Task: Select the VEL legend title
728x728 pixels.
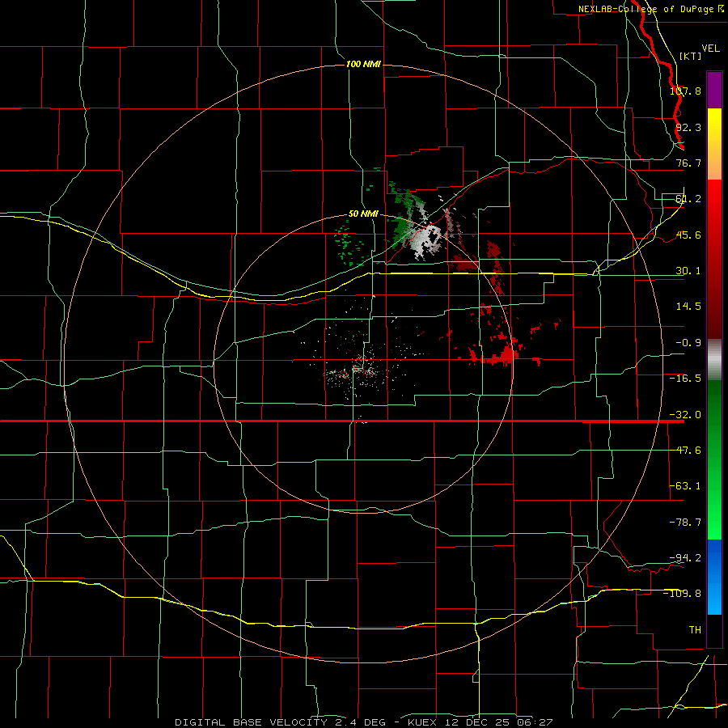Action: 710,49
